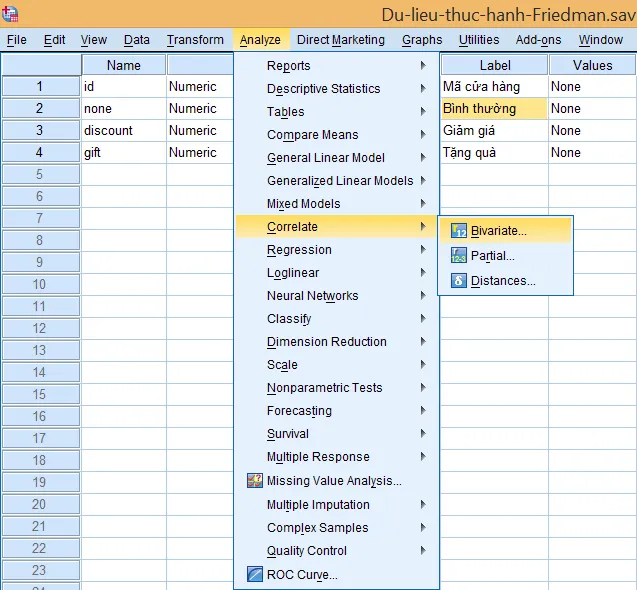
Task: Expand the Tables submenu
Action: [337, 111]
